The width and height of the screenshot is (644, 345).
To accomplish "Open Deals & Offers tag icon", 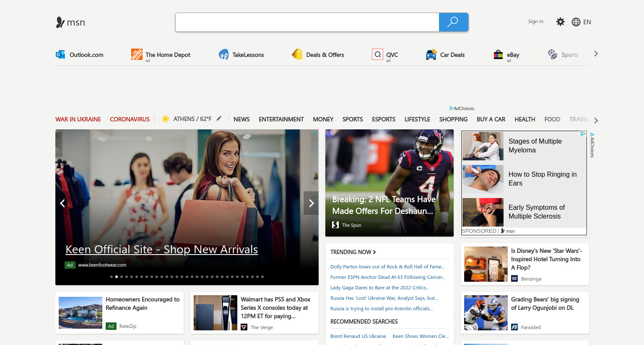I will click(x=297, y=54).
